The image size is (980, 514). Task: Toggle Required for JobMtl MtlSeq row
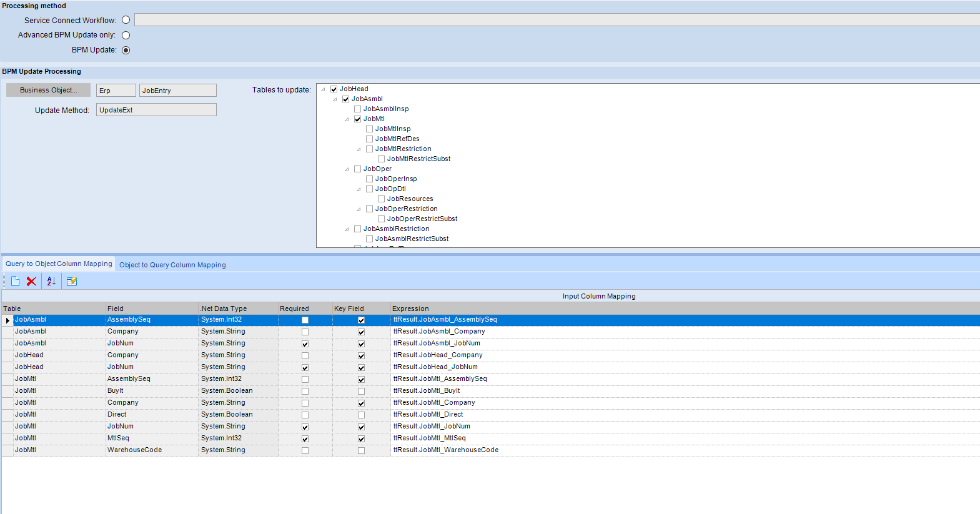[305, 439]
